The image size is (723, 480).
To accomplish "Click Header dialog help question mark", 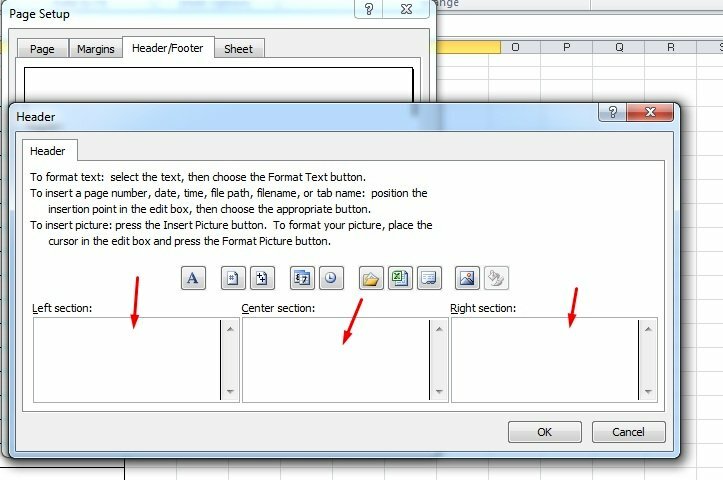I will pyautogui.click(x=606, y=116).
